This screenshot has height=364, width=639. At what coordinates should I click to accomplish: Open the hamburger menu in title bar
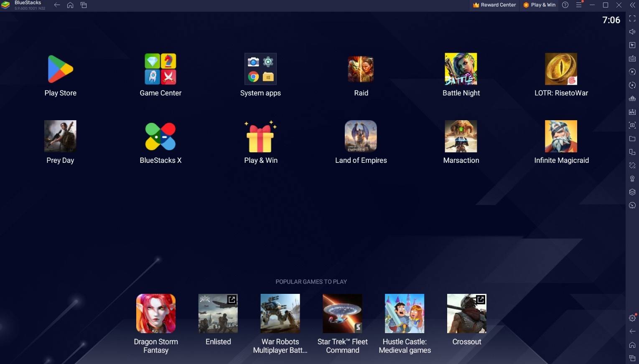point(579,5)
